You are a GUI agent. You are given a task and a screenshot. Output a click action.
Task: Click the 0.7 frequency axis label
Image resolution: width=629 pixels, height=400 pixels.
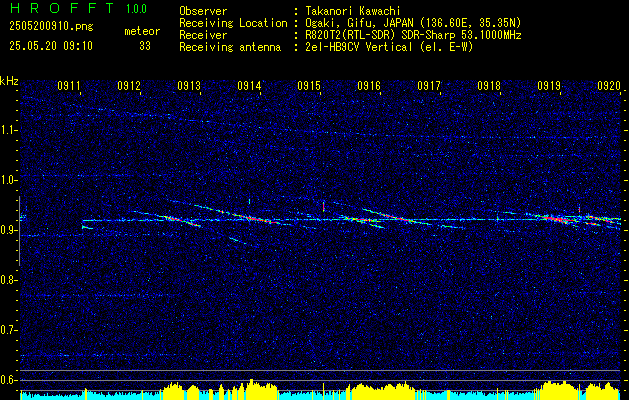(8, 330)
